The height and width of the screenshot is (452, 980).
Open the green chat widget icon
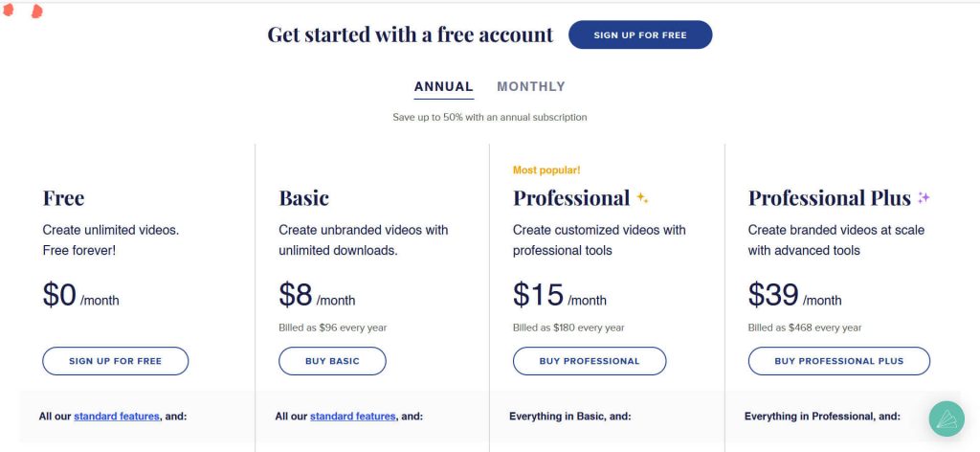tap(947, 418)
